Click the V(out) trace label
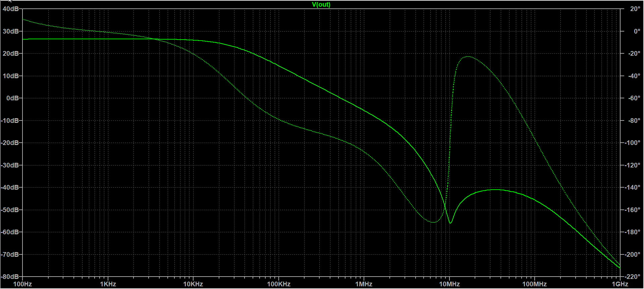 321,4
